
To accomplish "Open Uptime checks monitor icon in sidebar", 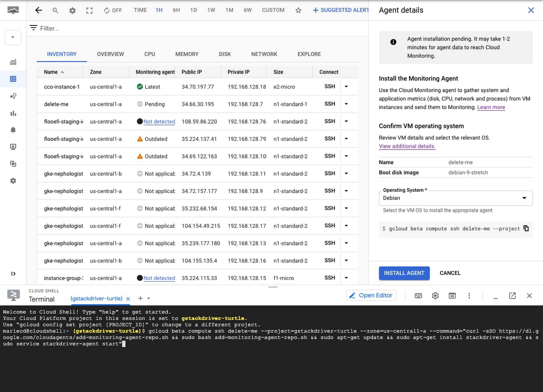I will coord(13,147).
